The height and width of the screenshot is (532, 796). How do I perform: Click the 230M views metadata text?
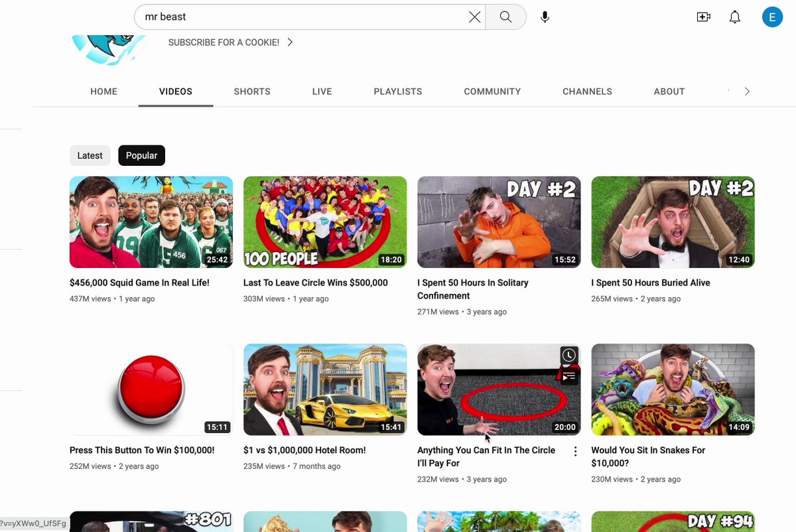tap(636, 479)
